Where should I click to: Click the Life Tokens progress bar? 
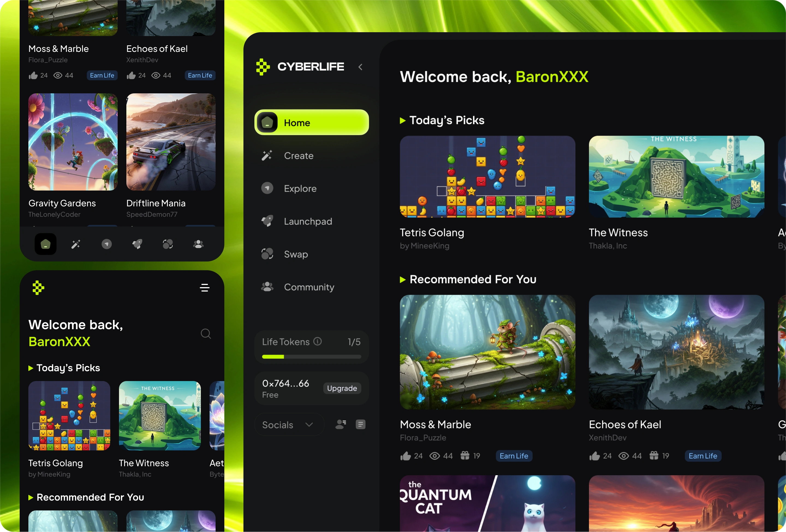(311, 356)
